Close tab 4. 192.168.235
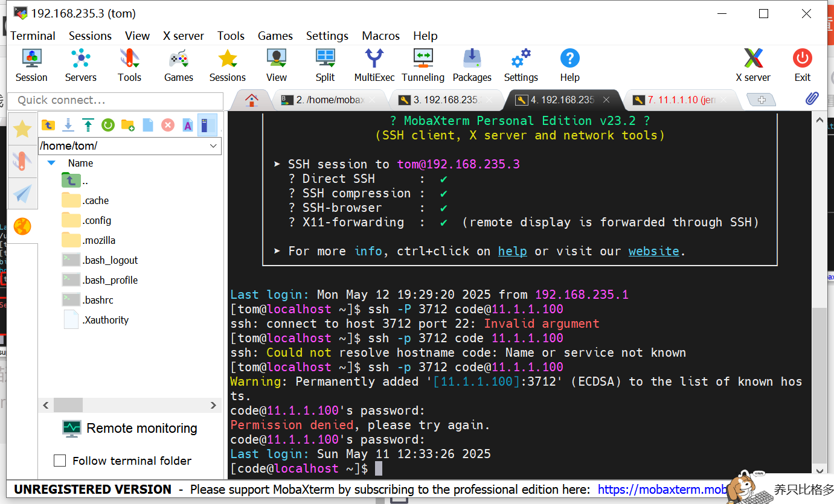This screenshot has height=504, width=834. (x=606, y=100)
